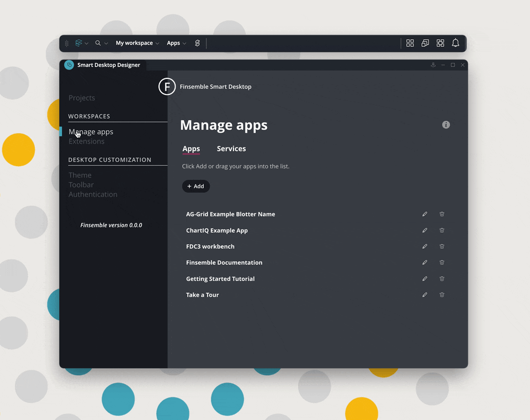Click the Smart Desktop Designer window icon
Screen dimensions: 530x420
69,65
